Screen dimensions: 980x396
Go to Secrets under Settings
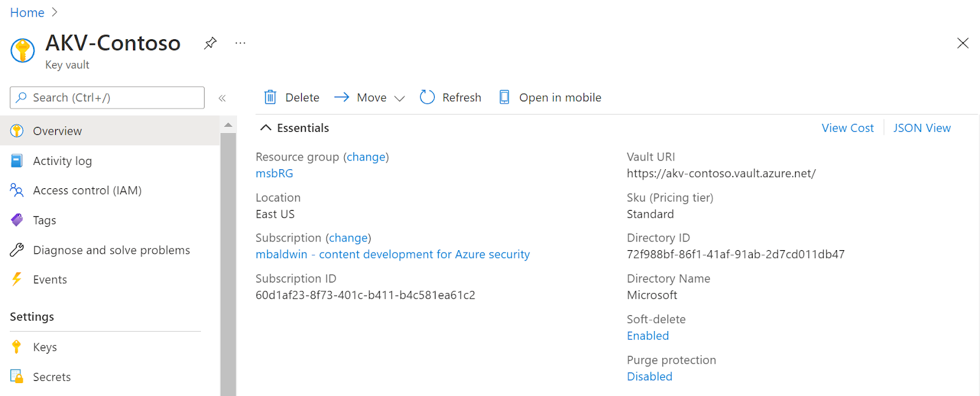[51, 377]
